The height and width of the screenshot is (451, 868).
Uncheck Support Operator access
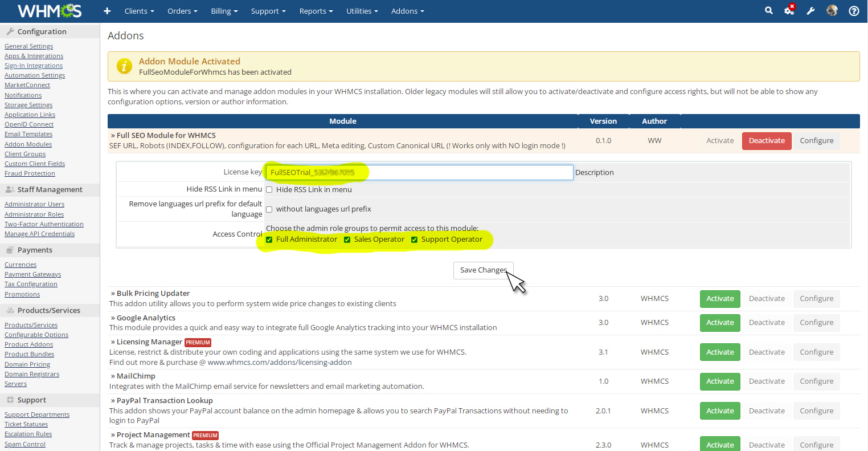click(414, 239)
